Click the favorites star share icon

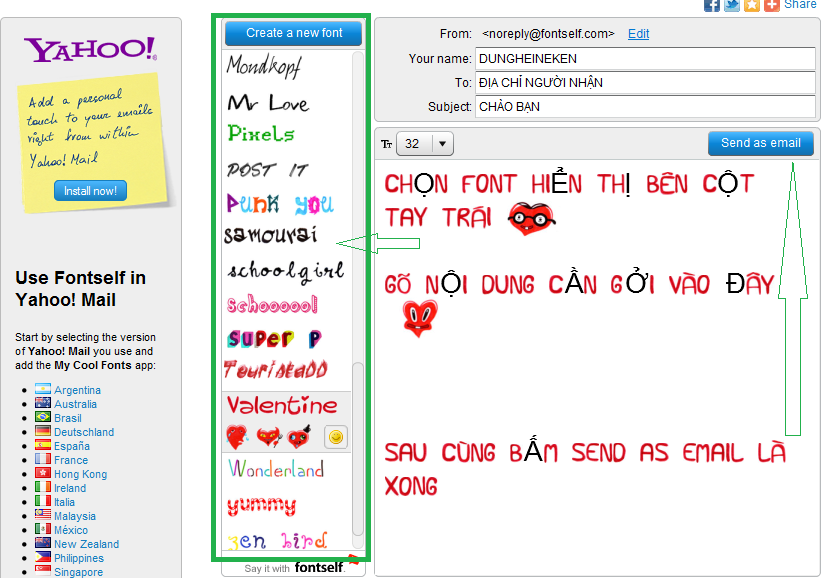[752, 5]
